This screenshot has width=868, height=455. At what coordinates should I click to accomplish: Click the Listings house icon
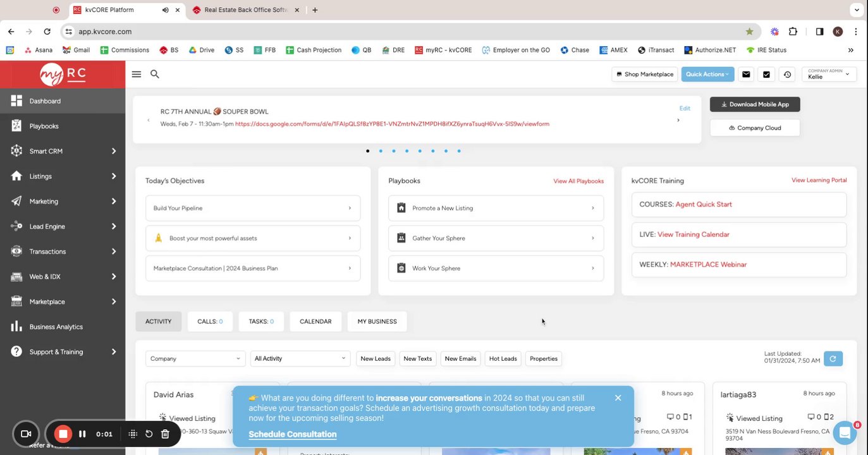tap(16, 176)
